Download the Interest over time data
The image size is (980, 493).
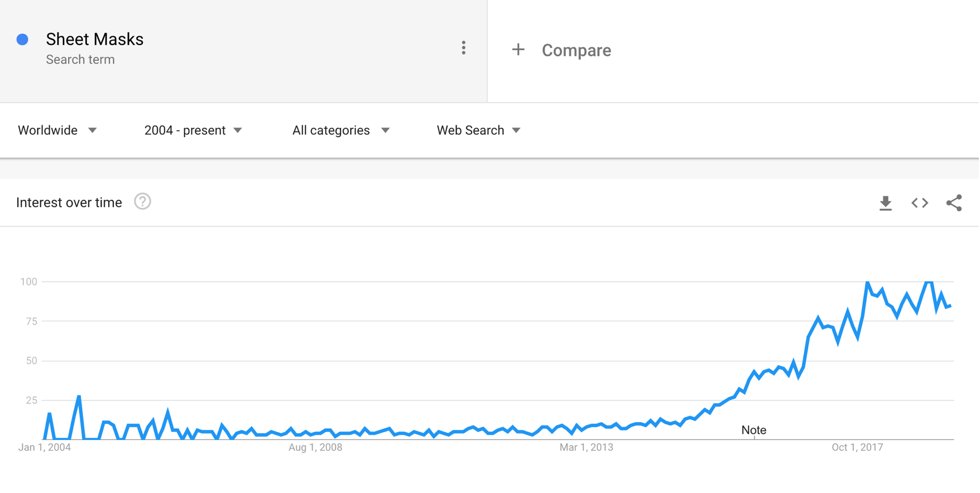tap(885, 203)
